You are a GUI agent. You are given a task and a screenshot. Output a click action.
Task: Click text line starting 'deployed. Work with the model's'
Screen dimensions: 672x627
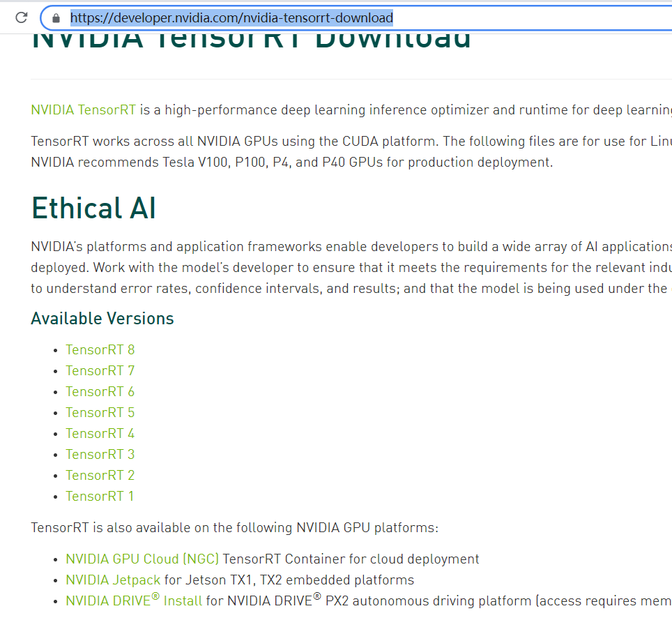click(x=351, y=268)
